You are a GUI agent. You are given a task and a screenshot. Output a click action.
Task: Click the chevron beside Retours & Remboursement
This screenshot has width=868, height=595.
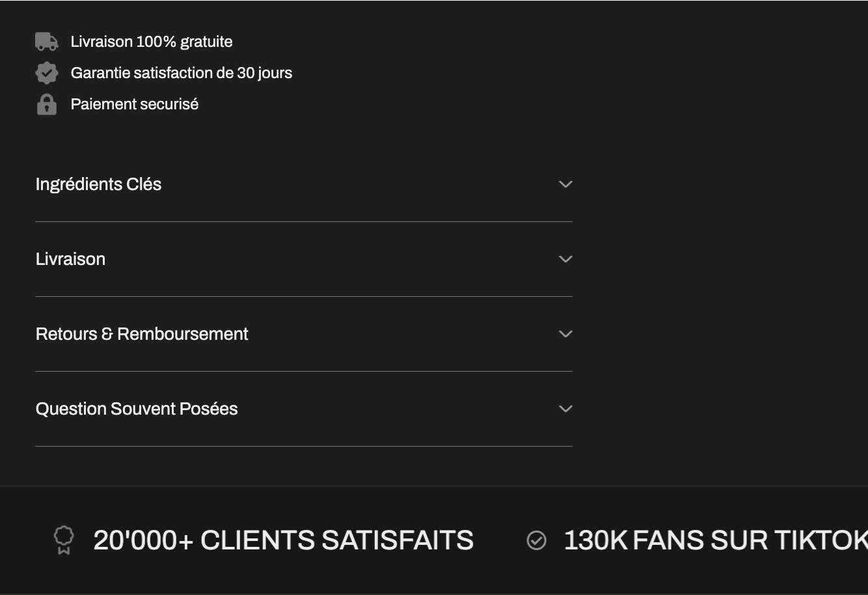coord(565,334)
